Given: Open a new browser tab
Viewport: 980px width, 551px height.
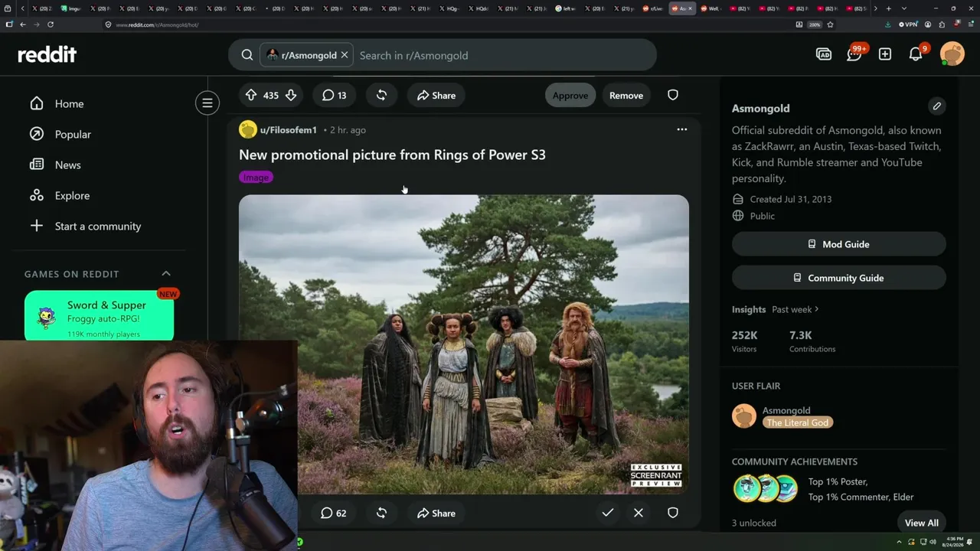Looking at the screenshot, I should tap(888, 8).
